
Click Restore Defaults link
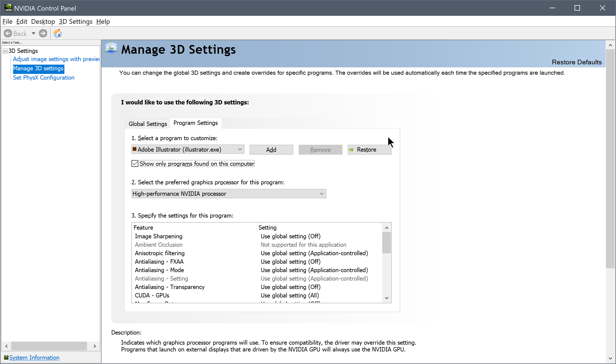click(x=576, y=62)
